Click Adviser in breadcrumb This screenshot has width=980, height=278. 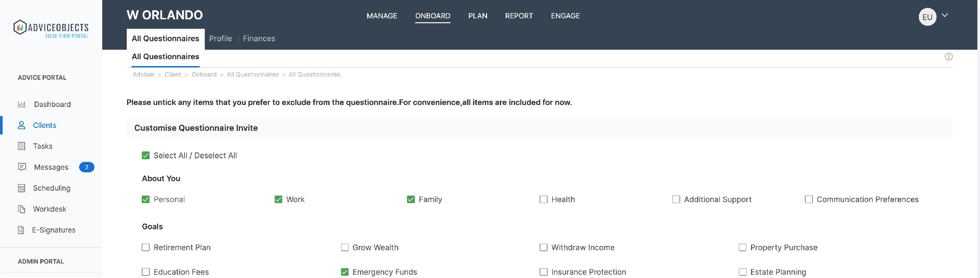pyautogui.click(x=143, y=74)
